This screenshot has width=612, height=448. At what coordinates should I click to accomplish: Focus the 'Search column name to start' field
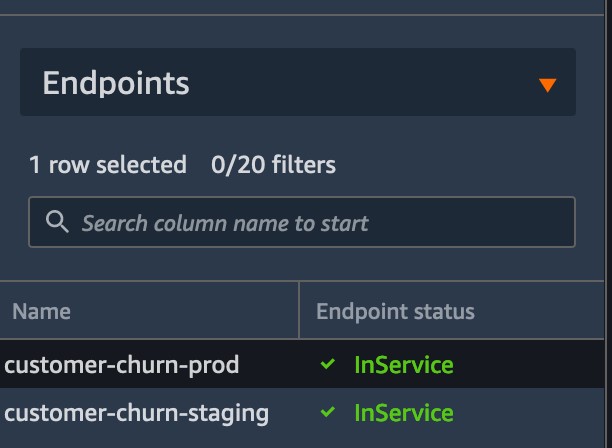click(x=302, y=222)
